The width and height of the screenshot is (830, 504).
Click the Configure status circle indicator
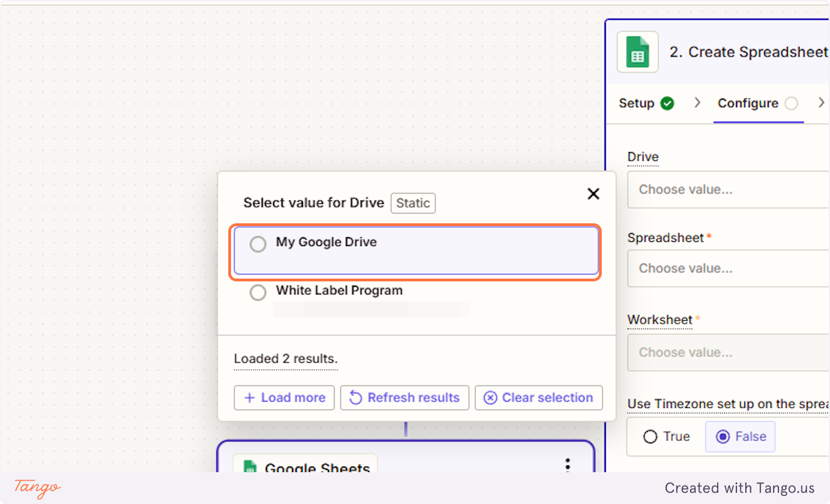pos(791,104)
